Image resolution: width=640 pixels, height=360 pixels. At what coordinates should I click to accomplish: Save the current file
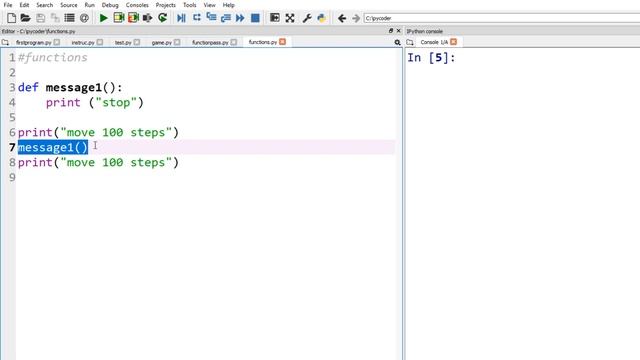[40, 18]
